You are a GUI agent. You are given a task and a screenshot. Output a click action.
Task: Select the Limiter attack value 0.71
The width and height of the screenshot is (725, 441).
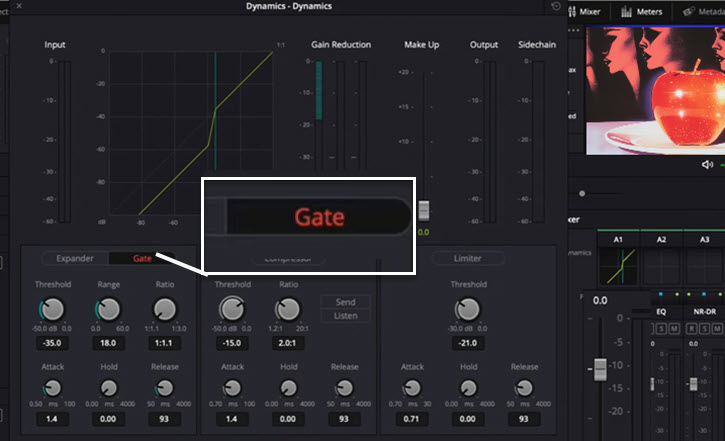click(x=412, y=419)
